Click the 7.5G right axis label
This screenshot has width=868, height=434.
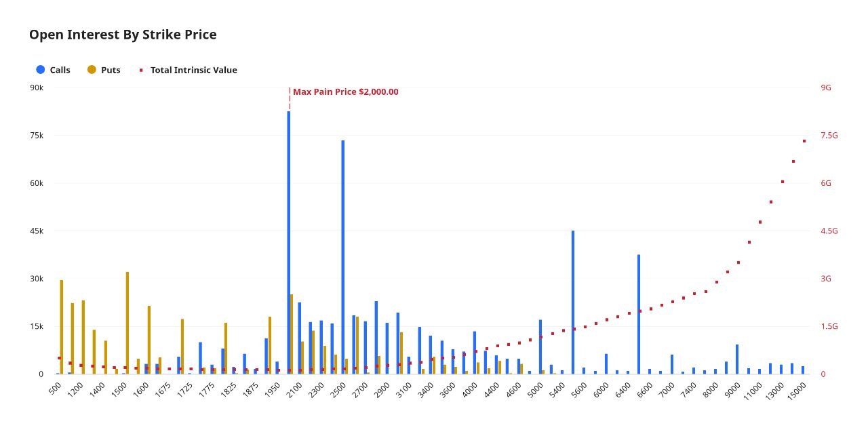tap(829, 136)
